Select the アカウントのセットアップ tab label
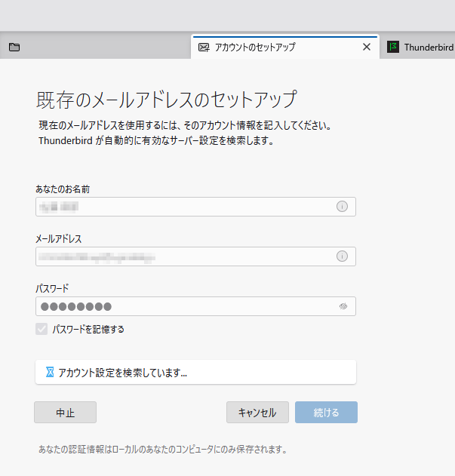The image size is (455, 476). click(255, 47)
